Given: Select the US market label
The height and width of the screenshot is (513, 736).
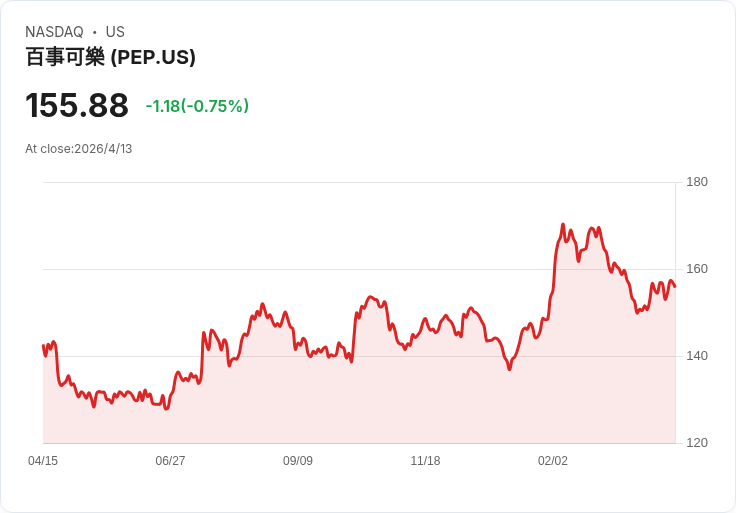Looking at the screenshot, I should 115,32.
